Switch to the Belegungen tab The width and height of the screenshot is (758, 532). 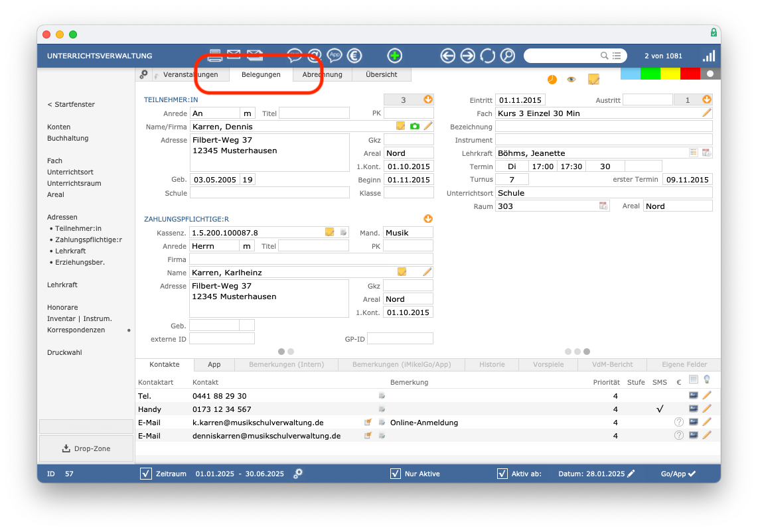(x=261, y=74)
